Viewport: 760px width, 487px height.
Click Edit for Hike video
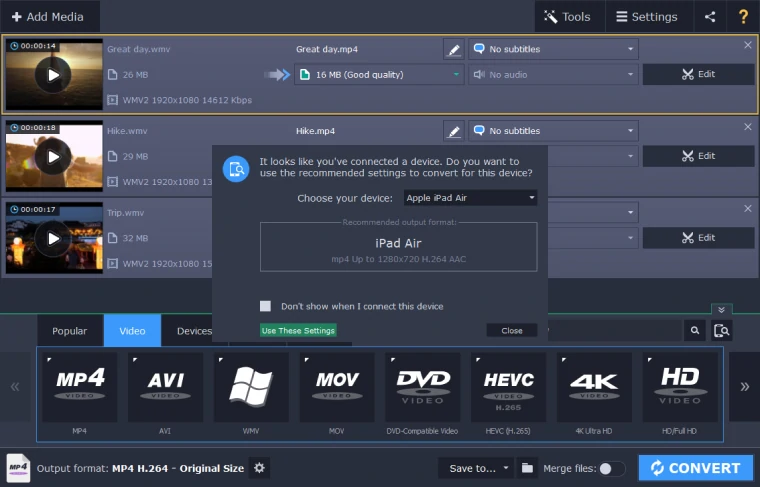pyautogui.click(x=698, y=156)
